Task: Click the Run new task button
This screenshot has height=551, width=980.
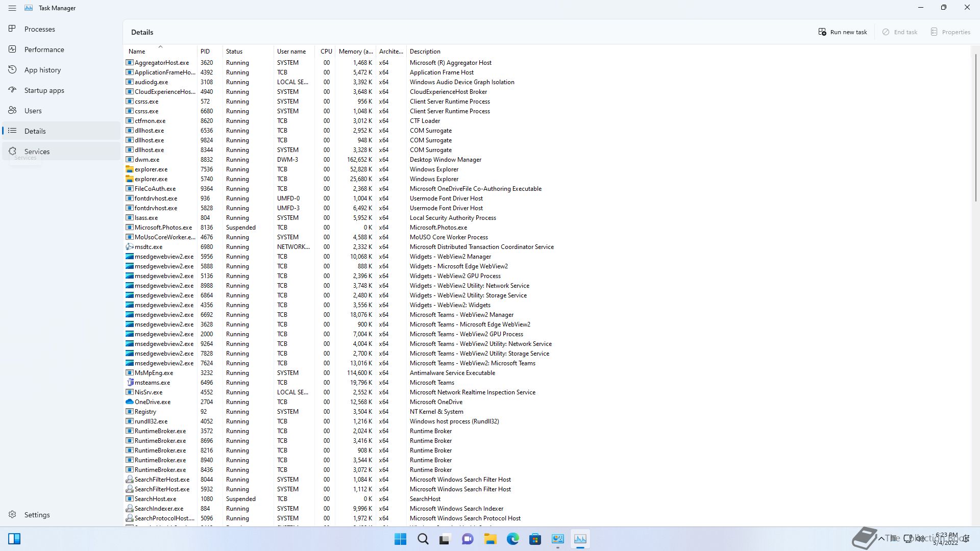Action: click(843, 32)
